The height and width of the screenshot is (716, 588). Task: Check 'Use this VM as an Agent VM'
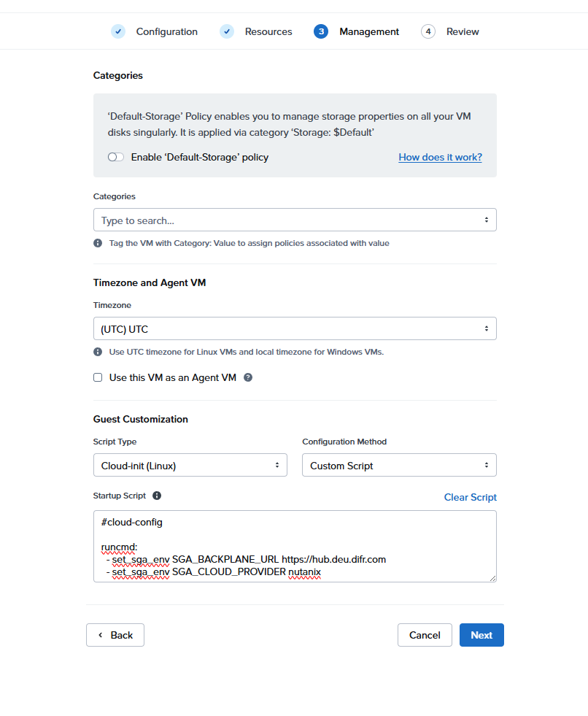[98, 377]
